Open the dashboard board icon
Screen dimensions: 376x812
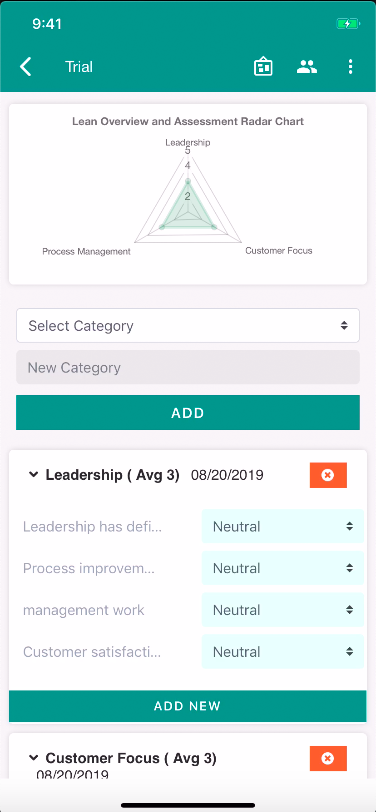263,67
